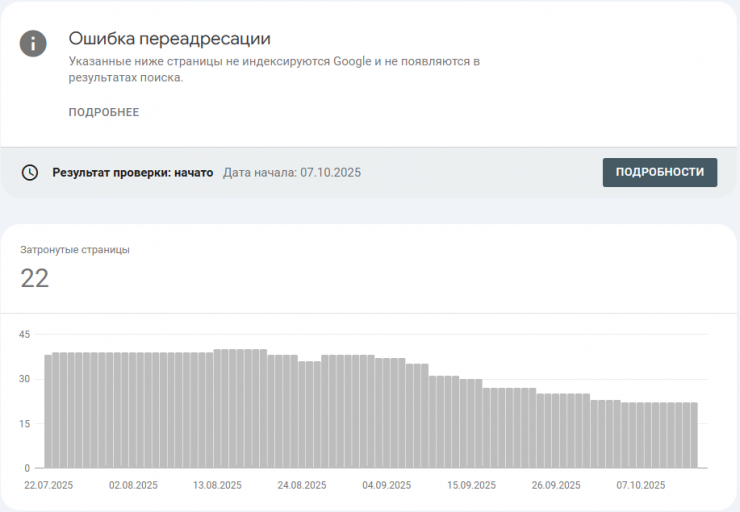Pick the 04.09.2025 date below the chart
The height and width of the screenshot is (512, 740).
click(x=387, y=485)
